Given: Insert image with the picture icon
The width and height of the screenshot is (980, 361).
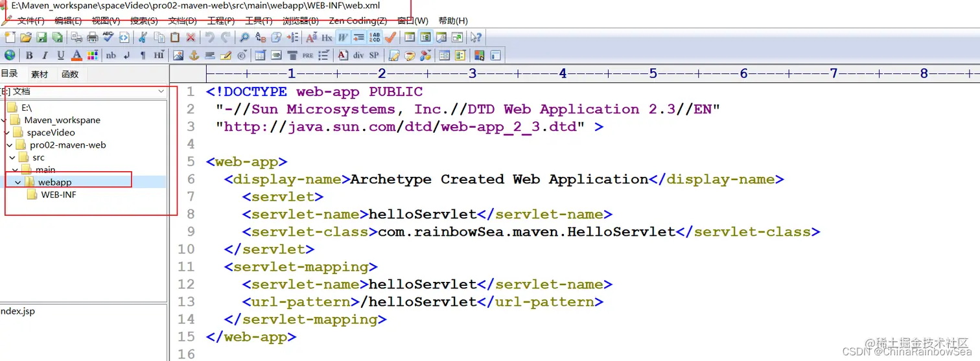Looking at the screenshot, I should pyautogui.click(x=177, y=55).
